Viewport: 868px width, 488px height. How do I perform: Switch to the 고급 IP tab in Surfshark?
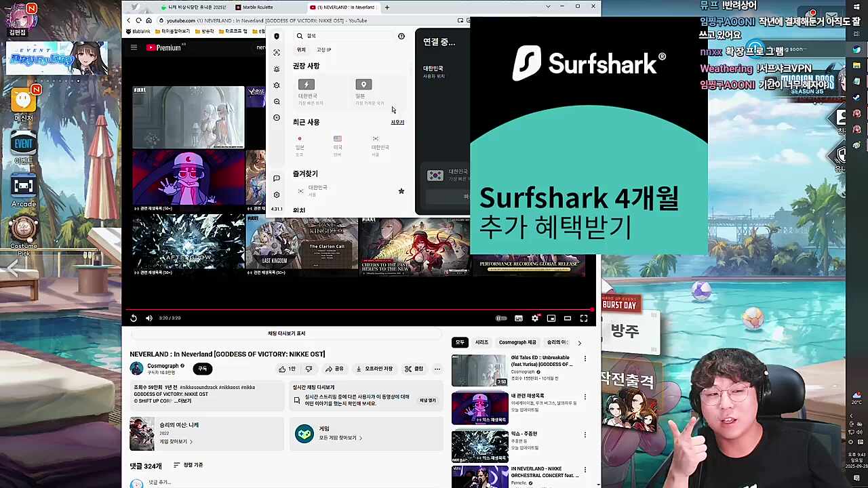click(324, 49)
